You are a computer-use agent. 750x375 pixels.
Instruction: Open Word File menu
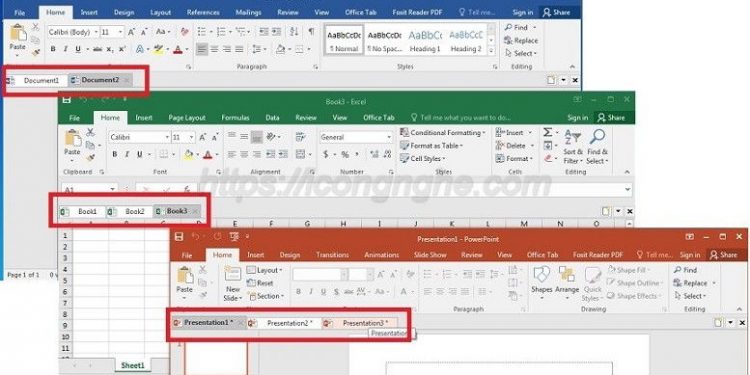(20, 13)
